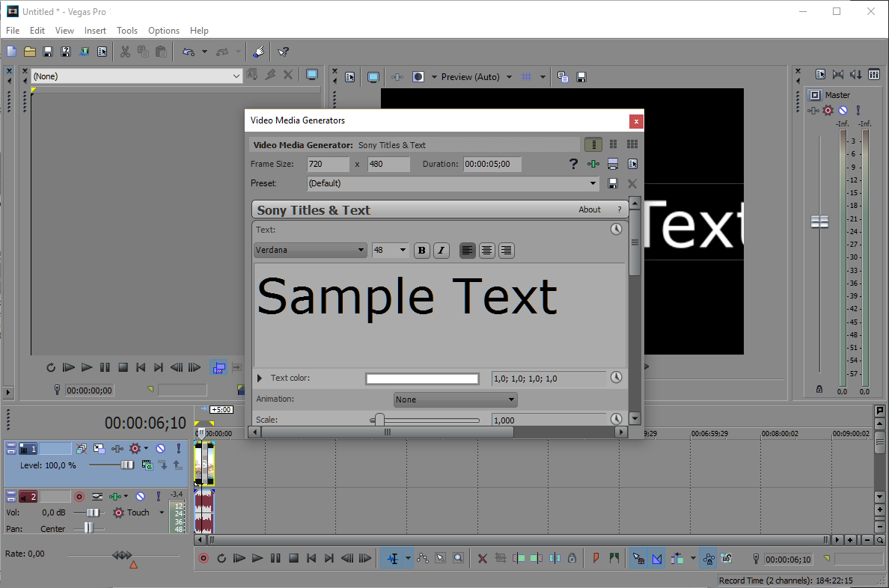
Task: Undo the last action
Action: pyautogui.click(x=189, y=52)
